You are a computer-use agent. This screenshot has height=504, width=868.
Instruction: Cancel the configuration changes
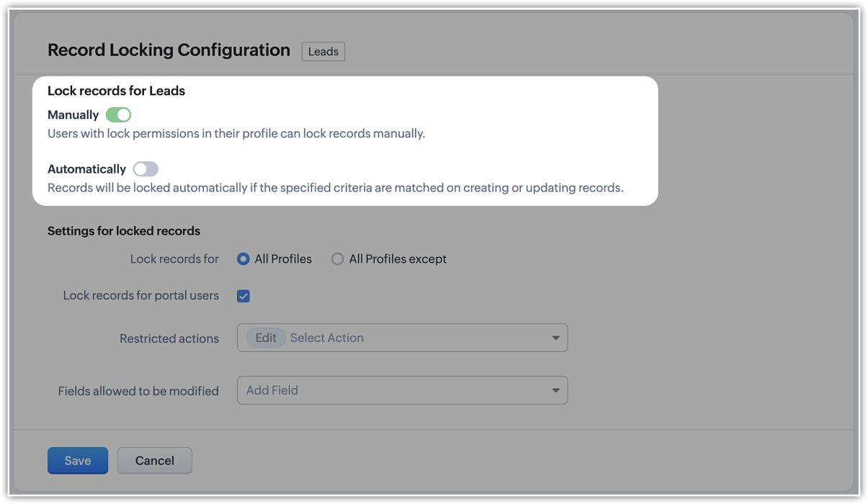pyautogui.click(x=154, y=460)
